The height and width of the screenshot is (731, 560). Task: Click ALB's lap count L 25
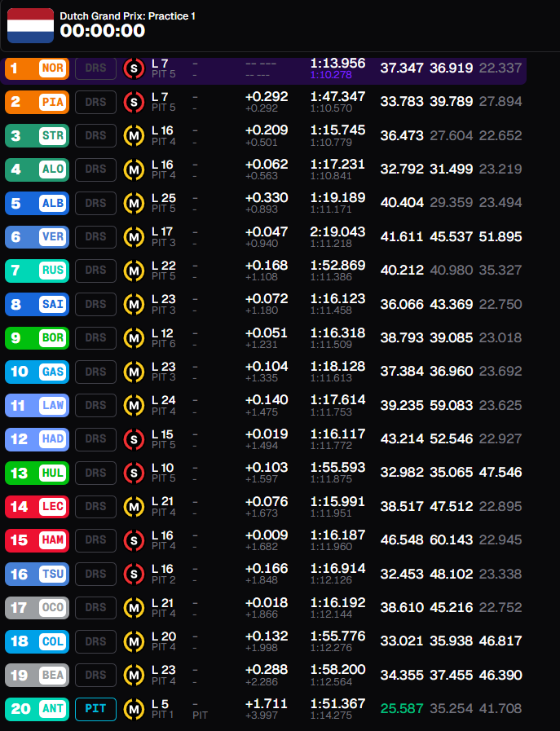164,198
